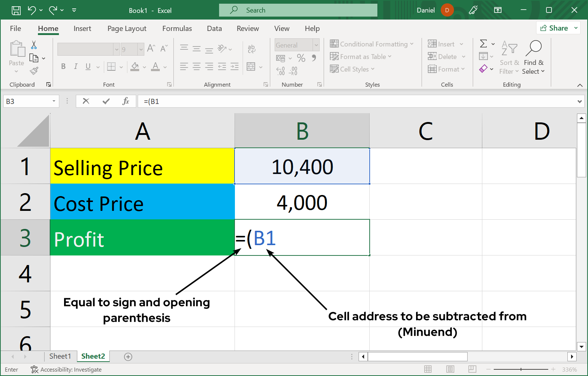Click Merge & Center icon
Image resolution: width=588 pixels, height=376 pixels.
(251, 67)
